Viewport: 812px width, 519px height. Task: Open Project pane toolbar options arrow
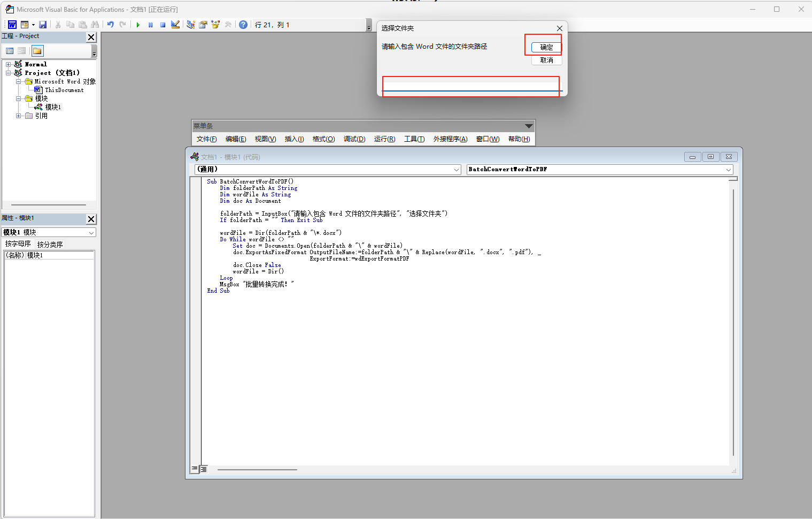[x=94, y=51]
